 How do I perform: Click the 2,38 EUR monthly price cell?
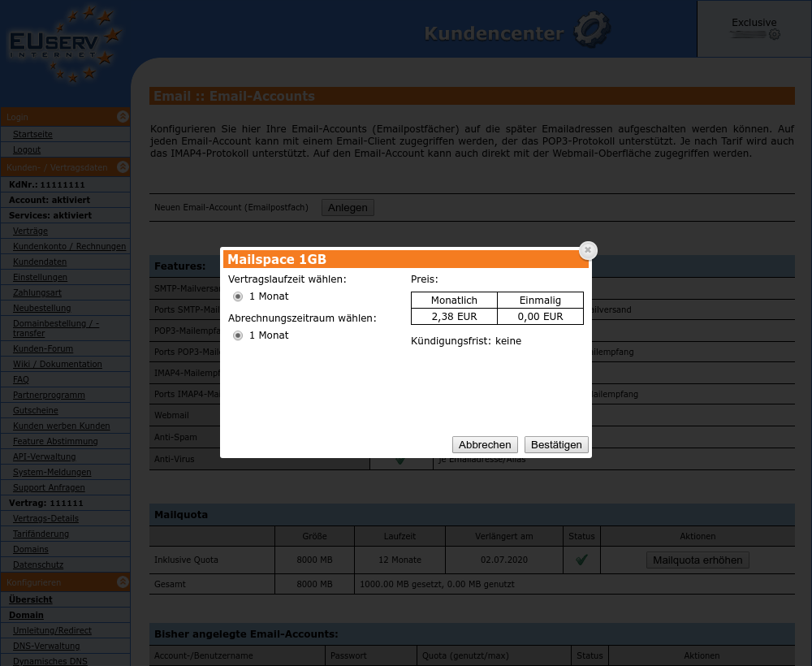454,317
